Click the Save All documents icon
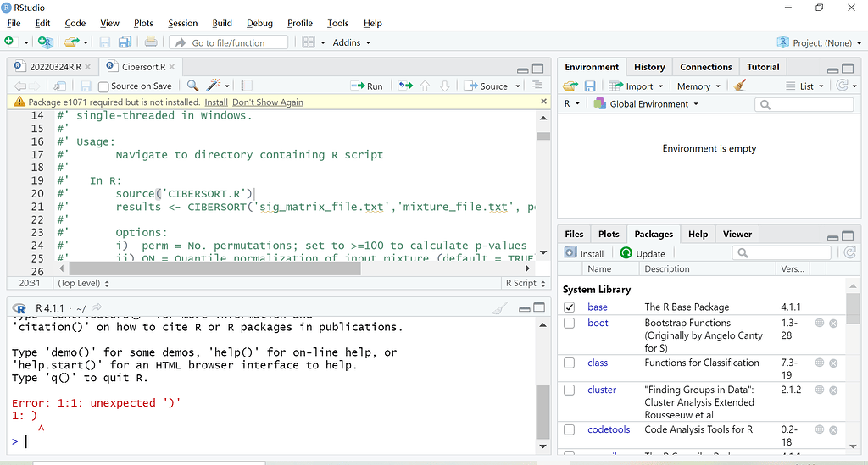868x465 pixels. [x=125, y=42]
